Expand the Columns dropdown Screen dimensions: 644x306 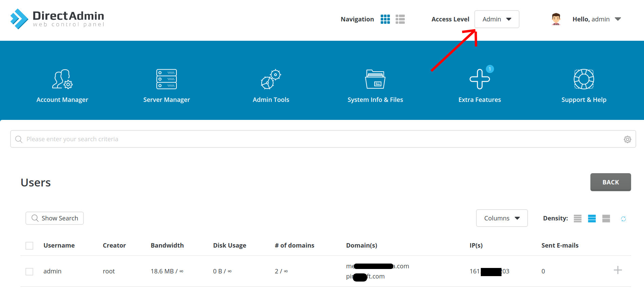[x=501, y=218]
